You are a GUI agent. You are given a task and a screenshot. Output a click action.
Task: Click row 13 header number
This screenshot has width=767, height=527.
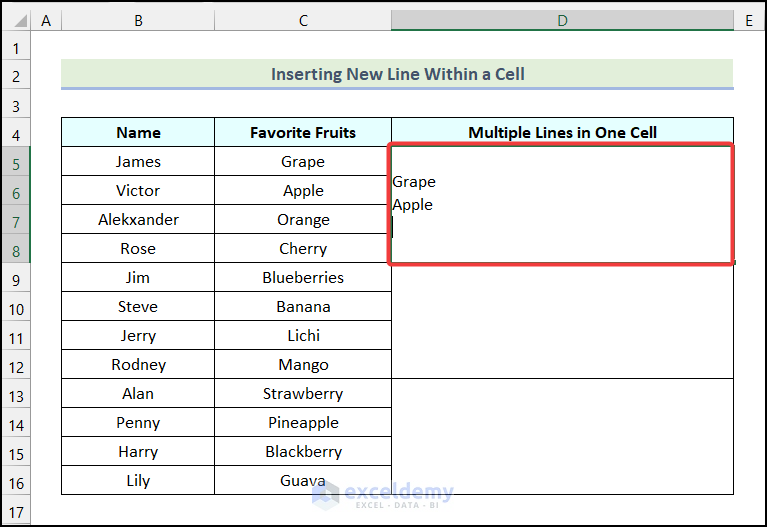16,394
